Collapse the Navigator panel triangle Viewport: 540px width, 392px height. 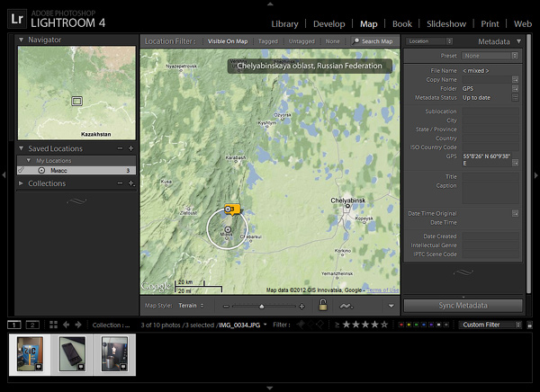(x=22, y=40)
